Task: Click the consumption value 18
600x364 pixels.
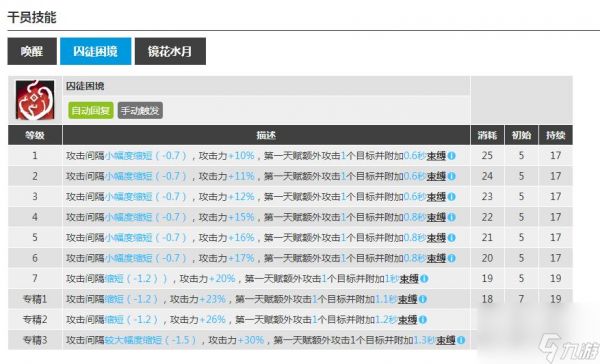Action: [x=487, y=299]
